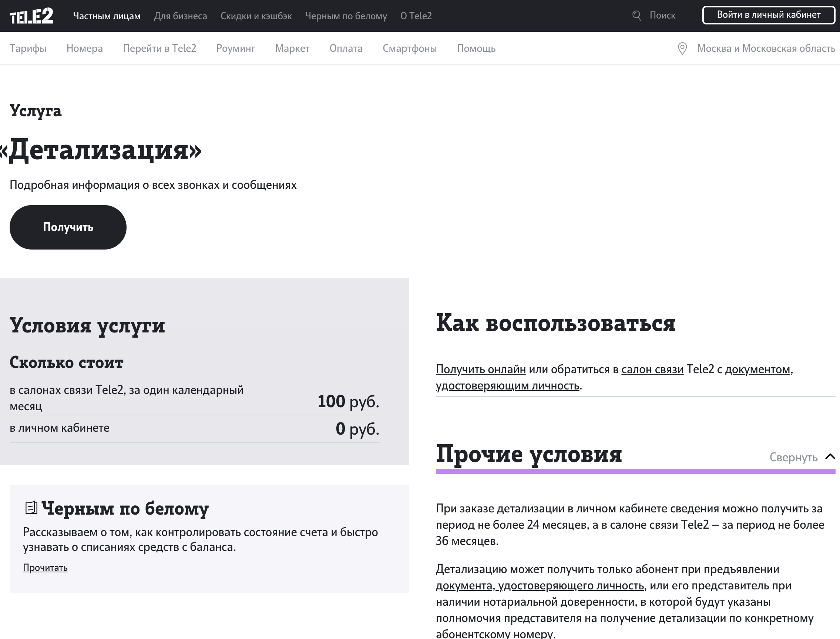
Task: Click the Условия услуги heading
Action: click(87, 325)
